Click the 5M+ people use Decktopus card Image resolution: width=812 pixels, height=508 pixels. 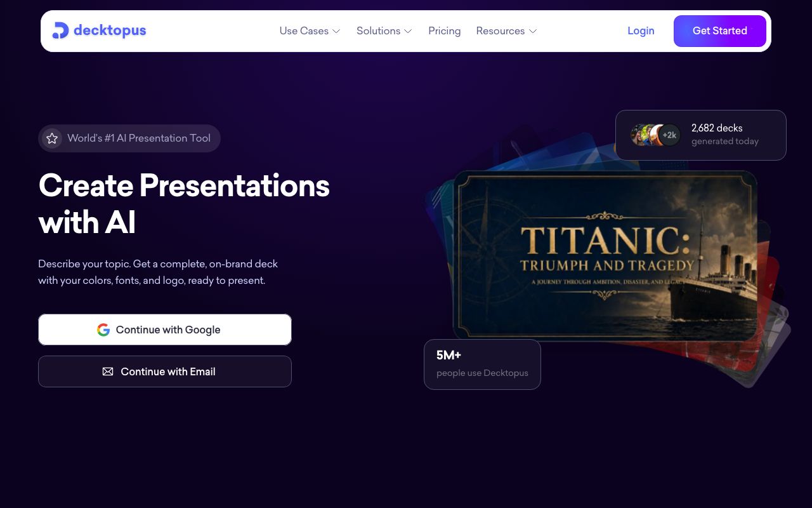click(x=482, y=364)
